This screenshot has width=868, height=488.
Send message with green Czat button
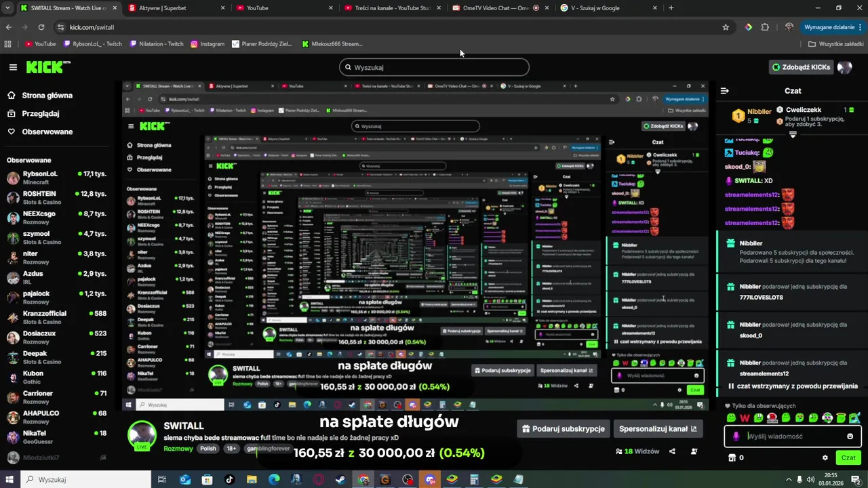click(848, 457)
